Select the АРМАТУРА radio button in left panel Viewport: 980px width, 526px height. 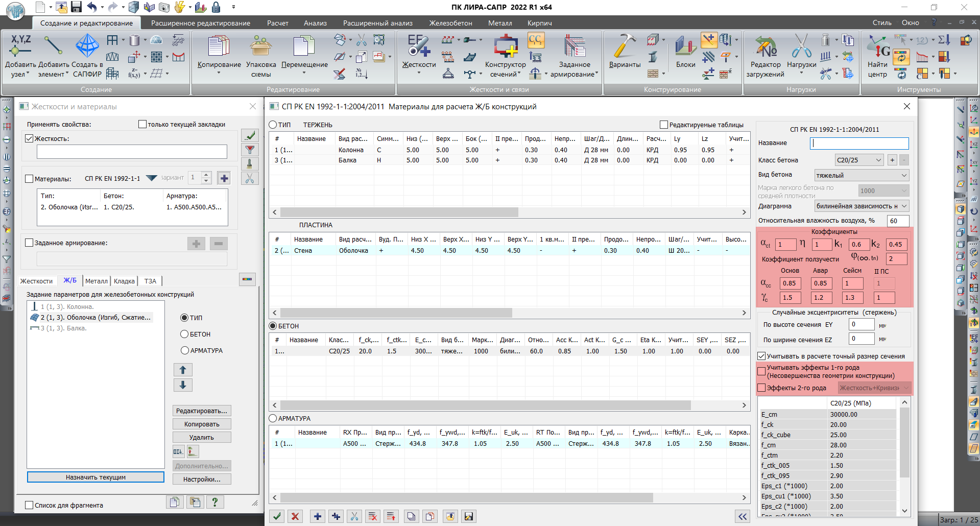point(185,350)
